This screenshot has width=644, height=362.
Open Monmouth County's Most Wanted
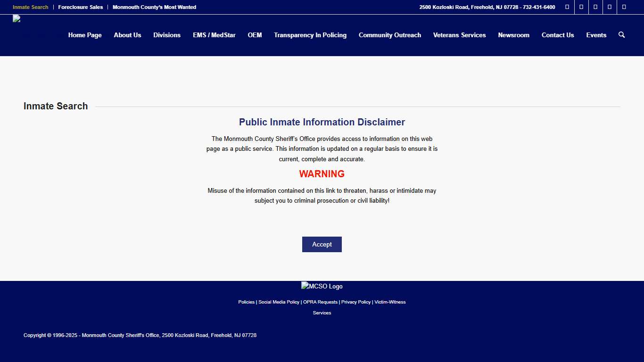[x=154, y=7]
